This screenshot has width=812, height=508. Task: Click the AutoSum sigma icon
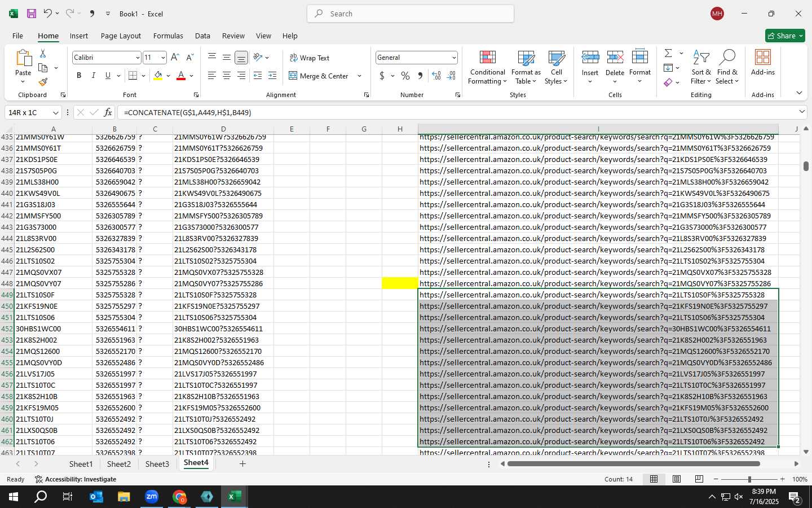coord(668,53)
